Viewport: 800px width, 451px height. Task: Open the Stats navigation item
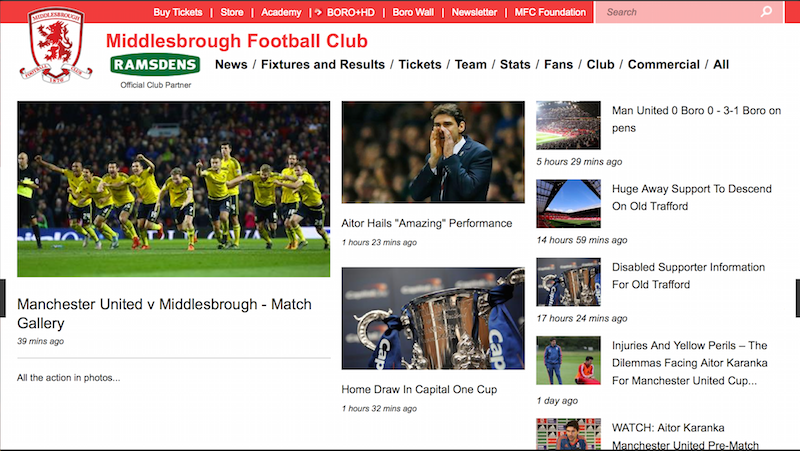pos(515,65)
